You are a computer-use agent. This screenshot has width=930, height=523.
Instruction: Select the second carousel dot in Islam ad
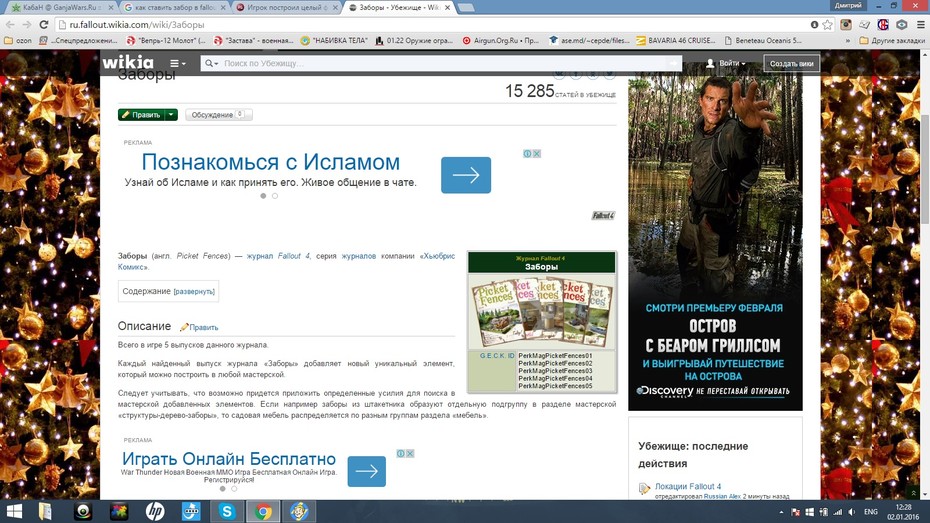275,196
